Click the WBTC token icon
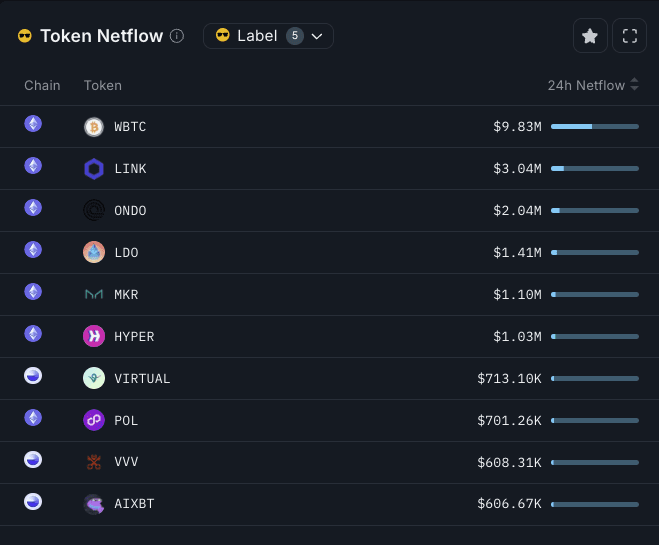Screen dimensions: 659x545 click(x=94, y=127)
